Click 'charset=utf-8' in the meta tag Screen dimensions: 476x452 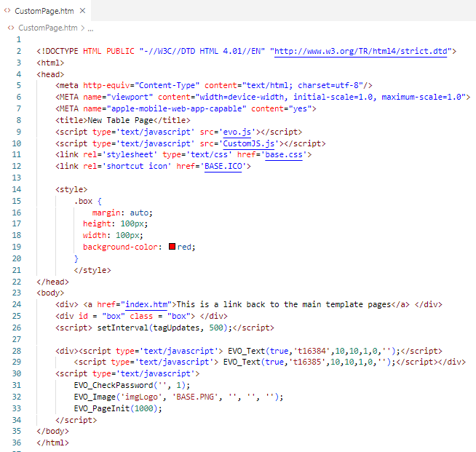328,86
